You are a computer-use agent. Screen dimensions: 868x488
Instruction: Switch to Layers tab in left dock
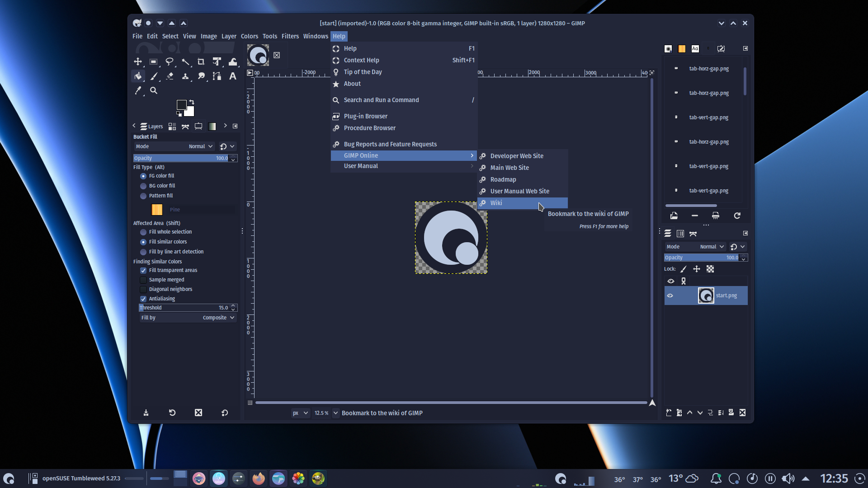click(x=151, y=127)
